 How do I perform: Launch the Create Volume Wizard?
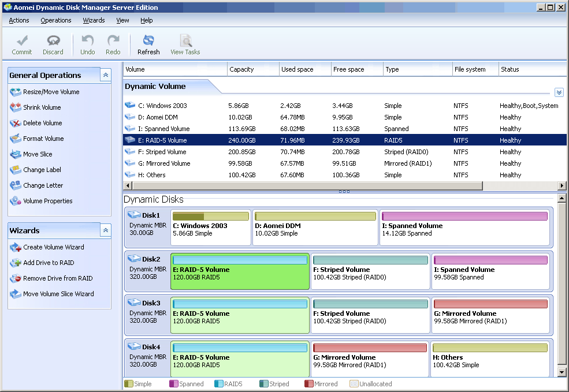tap(53, 247)
